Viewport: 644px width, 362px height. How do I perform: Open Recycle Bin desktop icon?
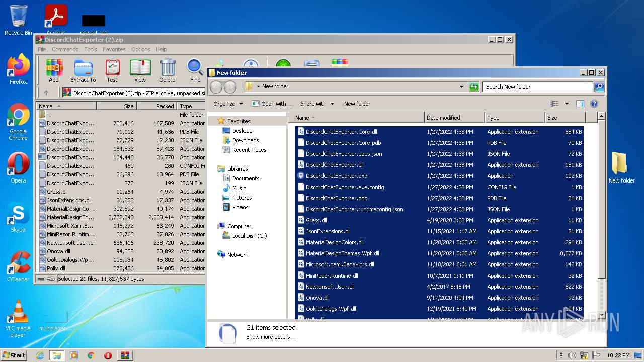click(x=18, y=20)
